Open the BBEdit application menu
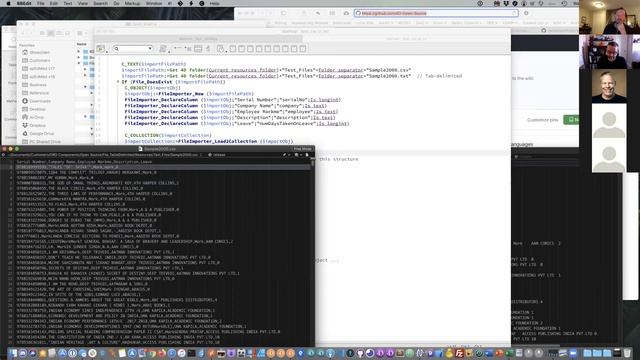Viewport: 640px width, 360px height. (x=23, y=3)
